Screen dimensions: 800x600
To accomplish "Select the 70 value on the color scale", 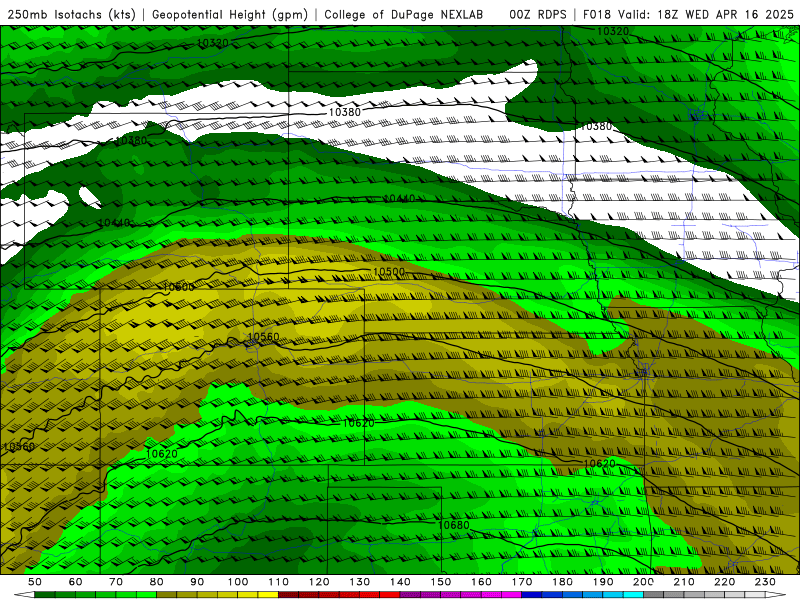I will [116, 582].
